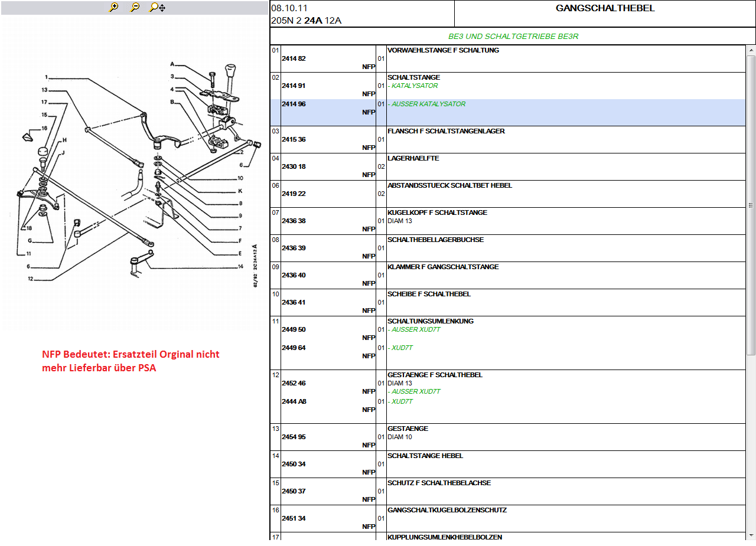Click the blue row number 11
The image size is (756, 546).
click(x=275, y=321)
